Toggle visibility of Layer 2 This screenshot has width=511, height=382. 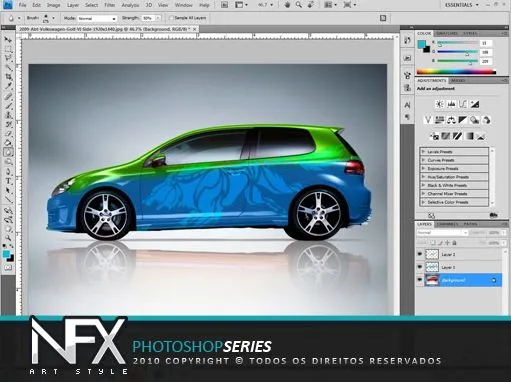point(420,254)
